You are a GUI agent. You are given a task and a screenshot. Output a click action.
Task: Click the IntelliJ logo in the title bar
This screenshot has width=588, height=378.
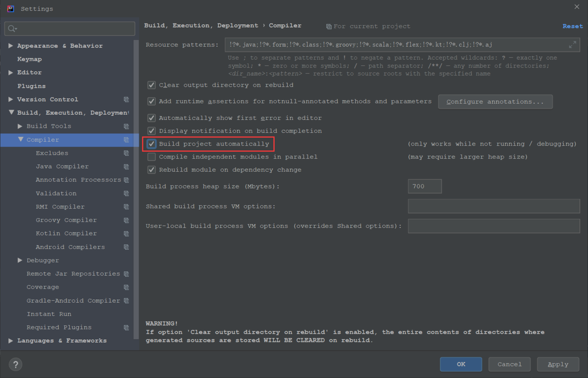tap(11, 9)
